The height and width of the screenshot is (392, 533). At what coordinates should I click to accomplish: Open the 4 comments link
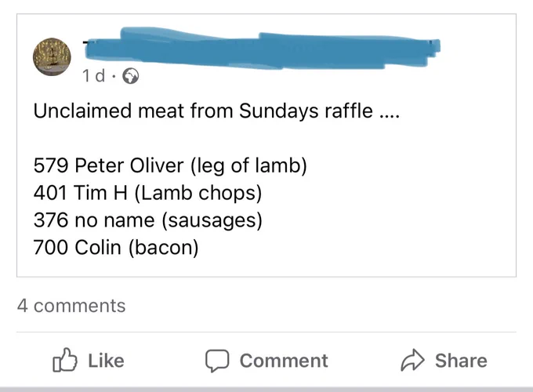point(71,305)
